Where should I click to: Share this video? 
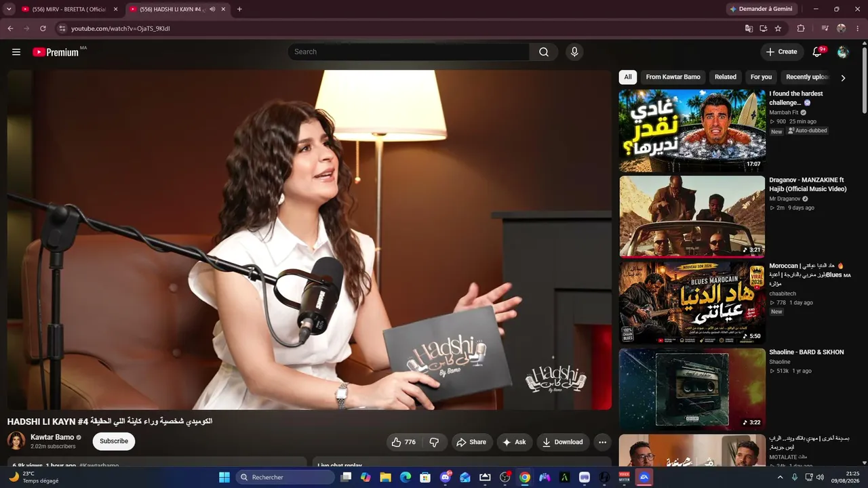[471, 442]
